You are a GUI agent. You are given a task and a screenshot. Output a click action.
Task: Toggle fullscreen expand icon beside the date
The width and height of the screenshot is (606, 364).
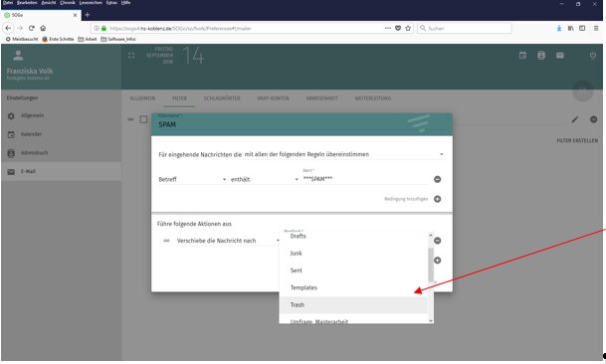(131, 56)
